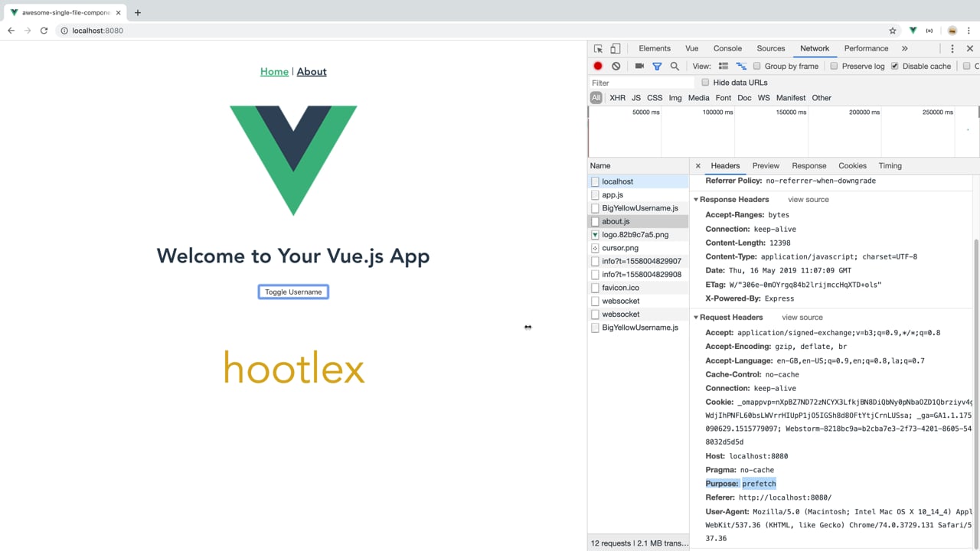Switch to large request rows view
This screenshot has height=551, width=980.
pos(724,66)
